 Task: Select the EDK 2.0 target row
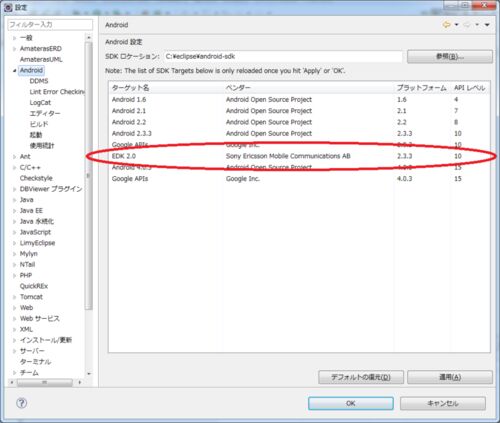coord(299,156)
